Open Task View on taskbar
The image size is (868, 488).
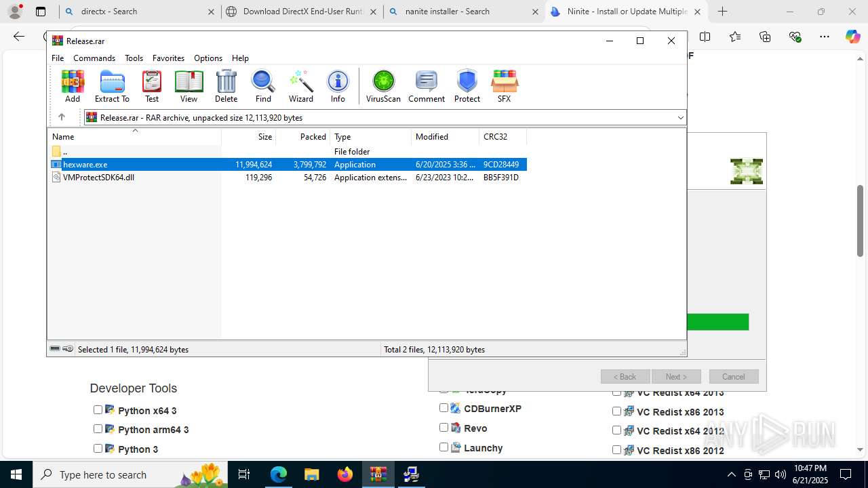point(245,474)
